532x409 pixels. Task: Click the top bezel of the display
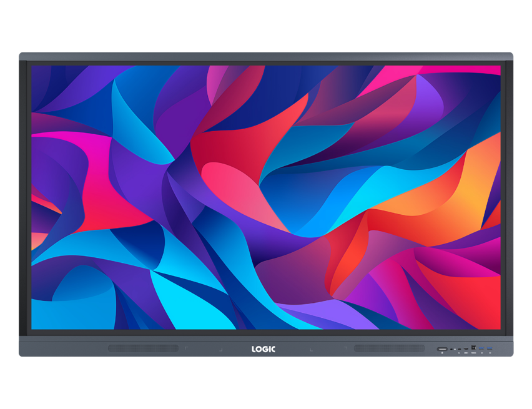coord(265,57)
